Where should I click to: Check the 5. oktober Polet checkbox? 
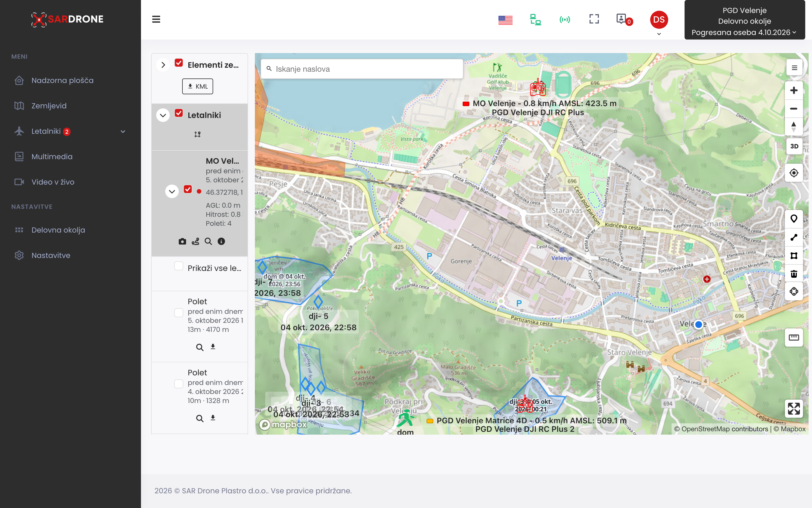tap(179, 312)
